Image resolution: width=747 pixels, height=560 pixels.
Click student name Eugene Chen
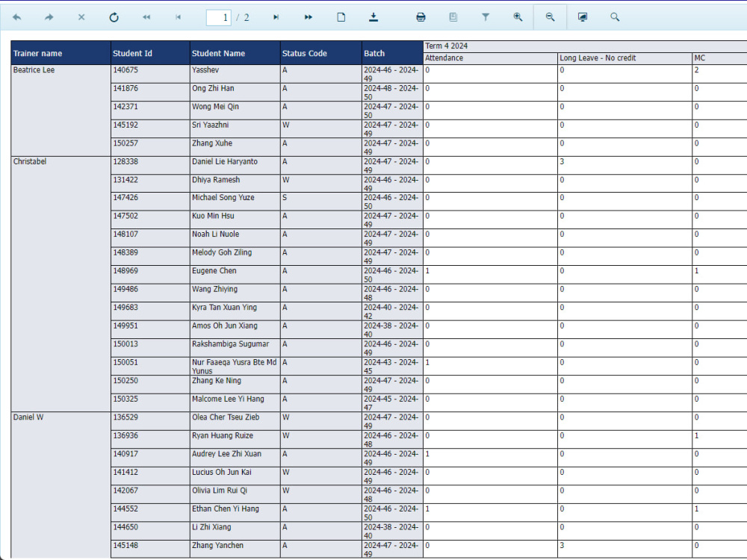click(x=214, y=271)
